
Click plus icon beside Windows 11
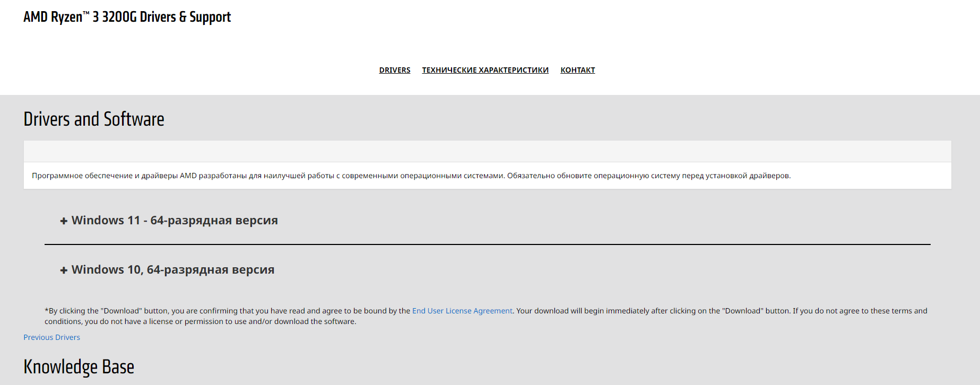tap(64, 221)
